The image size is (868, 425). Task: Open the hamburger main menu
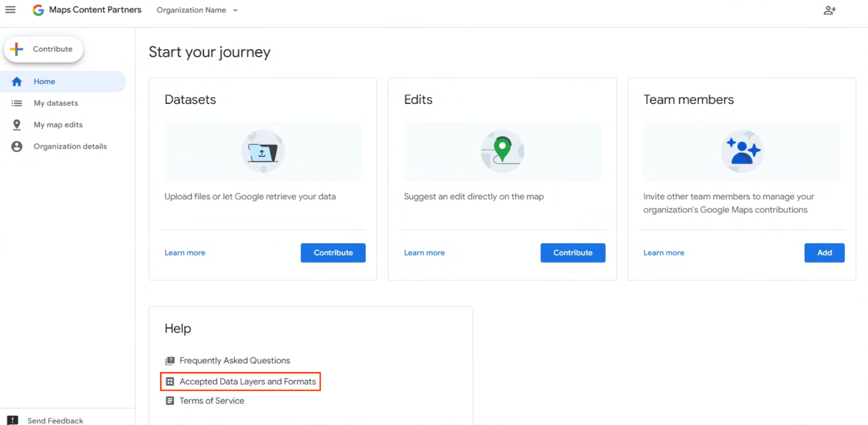11,10
